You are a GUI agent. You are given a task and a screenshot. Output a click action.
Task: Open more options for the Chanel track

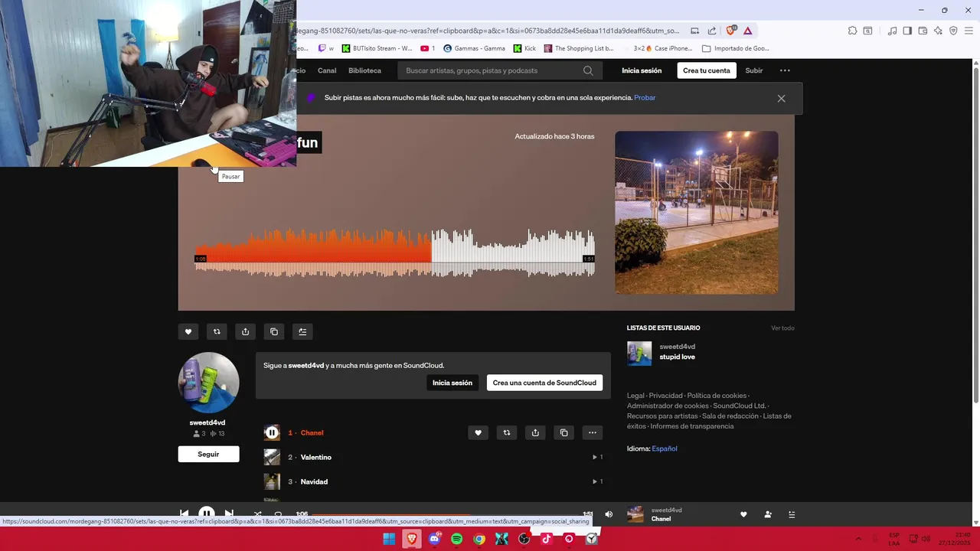(x=593, y=432)
